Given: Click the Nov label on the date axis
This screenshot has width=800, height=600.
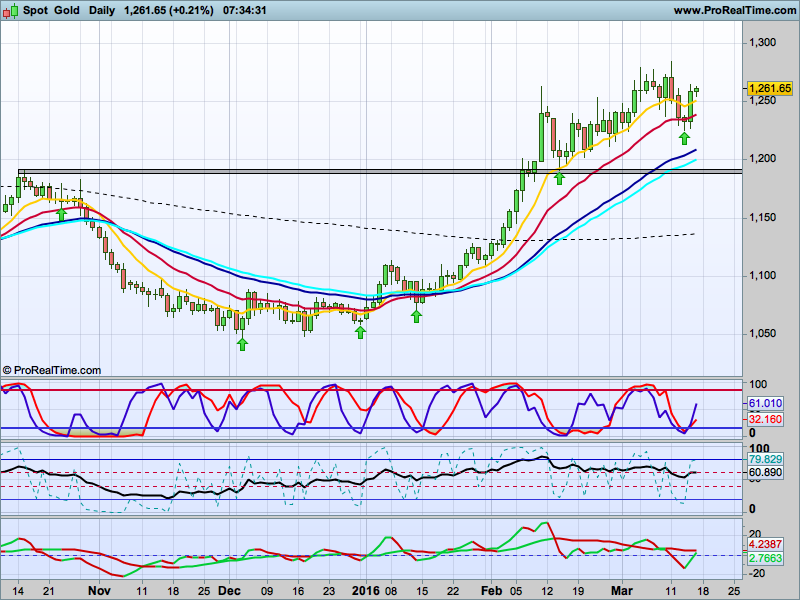Looking at the screenshot, I should [99, 591].
